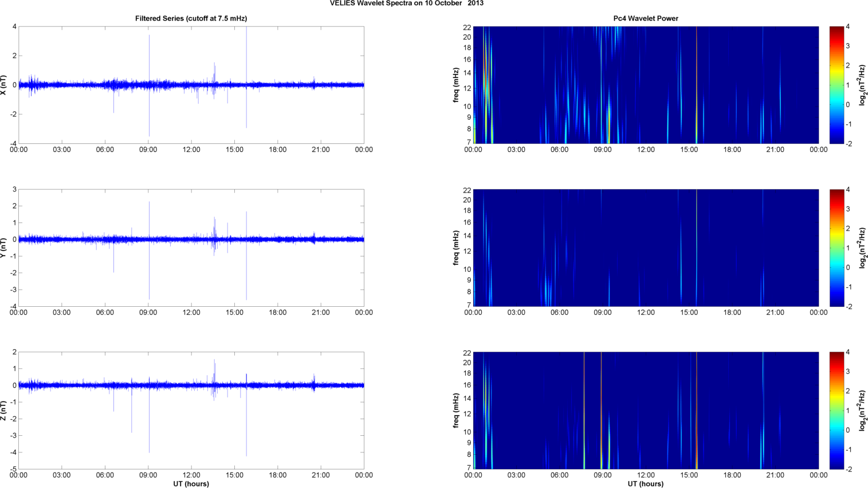868x488 pixels.
Task: Click the top color bar's "log2(nT²/Hz)" label
Action: [862, 85]
